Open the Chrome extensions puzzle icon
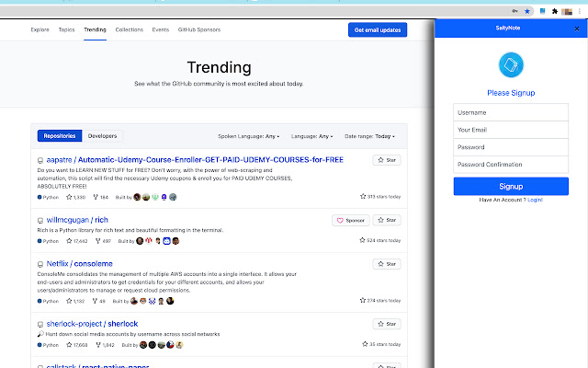The height and width of the screenshot is (368, 588). [554, 11]
